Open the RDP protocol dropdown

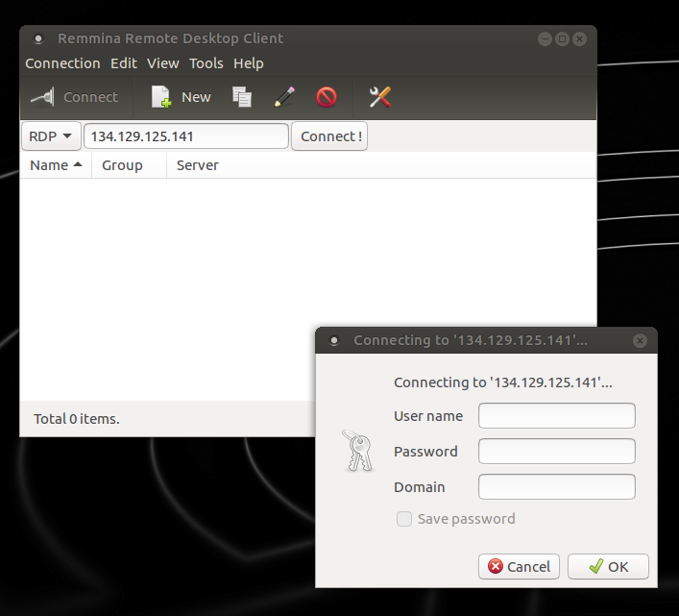51,136
